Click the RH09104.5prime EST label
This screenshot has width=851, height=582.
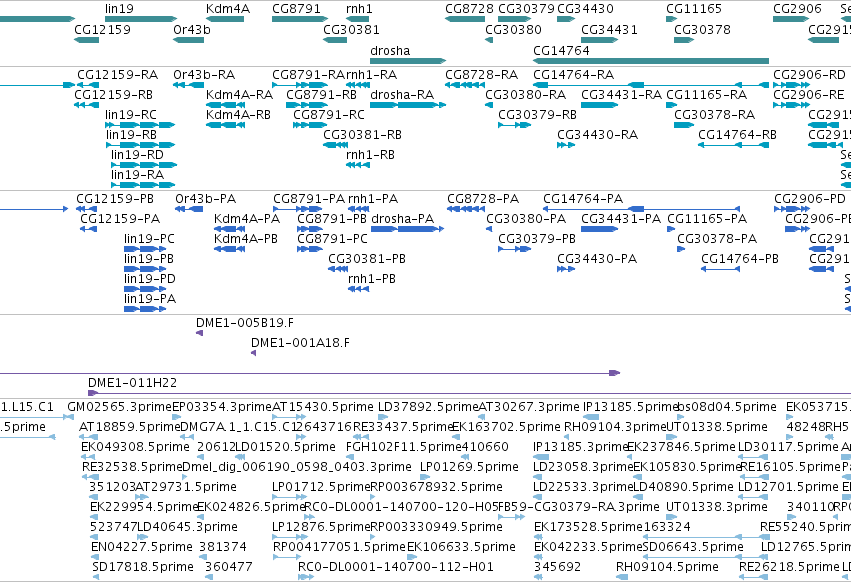[666, 567]
